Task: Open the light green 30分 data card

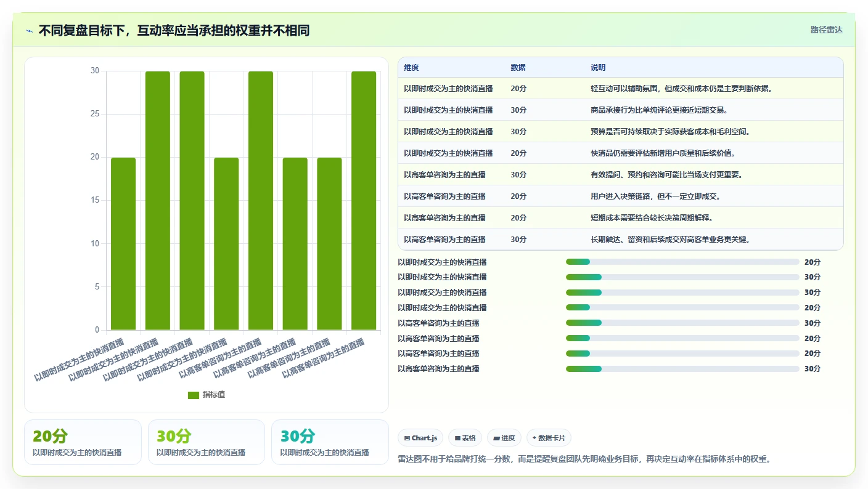Action: coord(207,442)
